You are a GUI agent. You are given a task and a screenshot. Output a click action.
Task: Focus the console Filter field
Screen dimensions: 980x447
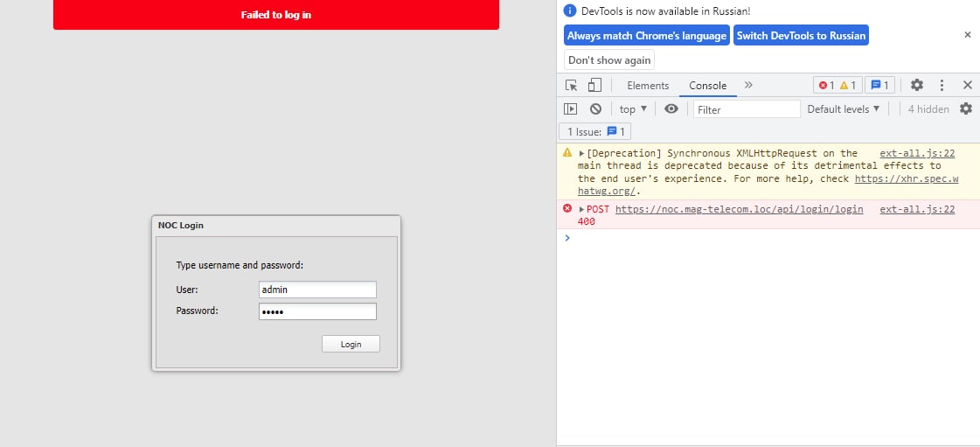tap(747, 109)
